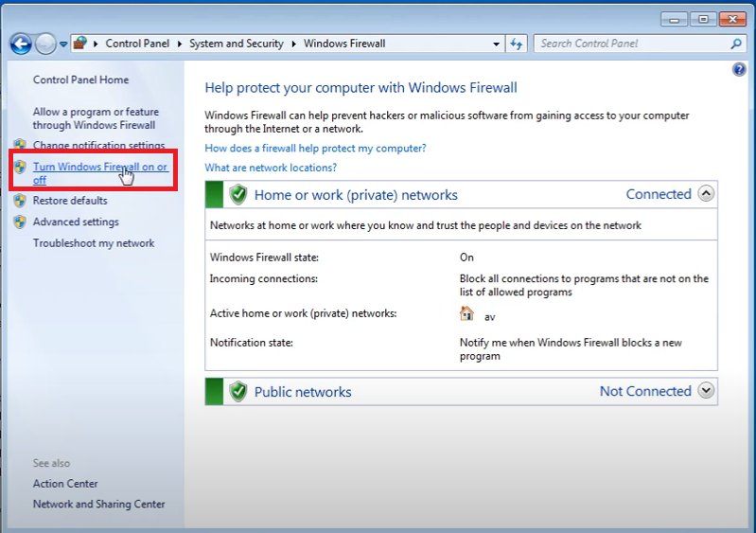Click the Control Panel icon in address bar

coord(81,44)
